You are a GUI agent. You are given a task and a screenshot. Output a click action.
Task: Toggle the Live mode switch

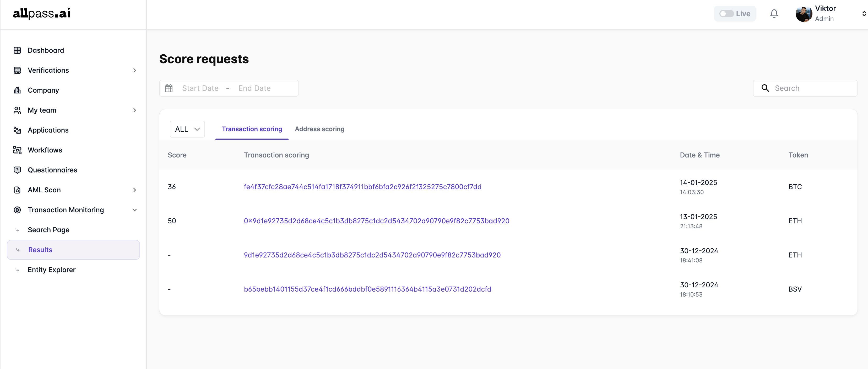(726, 13)
